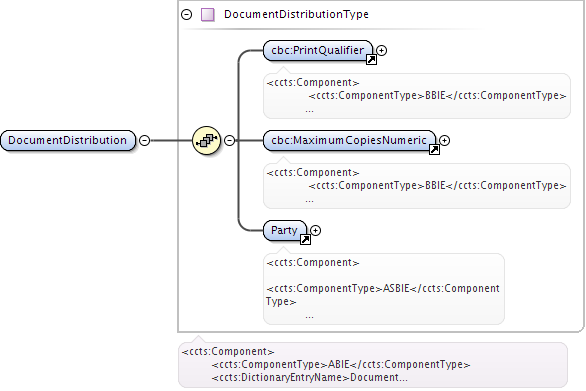
Task: Click the ABIE ComponentType annotation text
Action: [341, 364]
